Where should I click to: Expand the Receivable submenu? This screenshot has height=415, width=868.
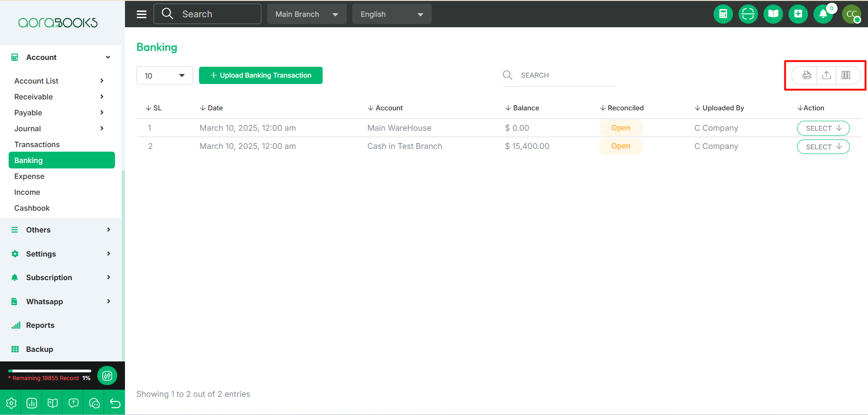[59, 97]
